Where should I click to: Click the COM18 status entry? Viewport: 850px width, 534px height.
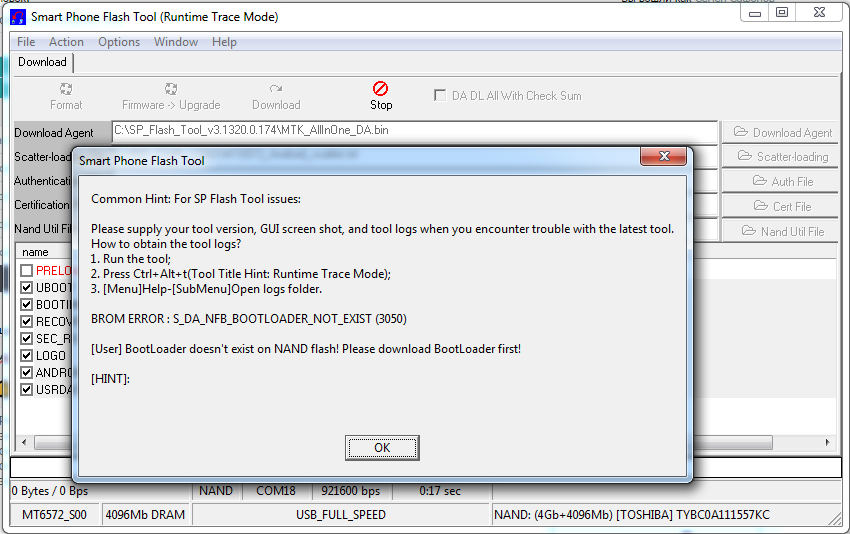click(x=276, y=491)
